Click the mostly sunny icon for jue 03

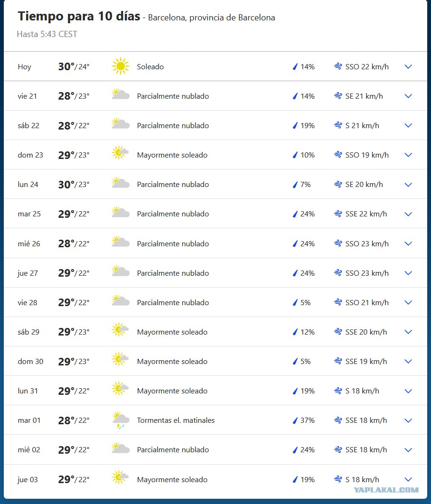click(120, 477)
